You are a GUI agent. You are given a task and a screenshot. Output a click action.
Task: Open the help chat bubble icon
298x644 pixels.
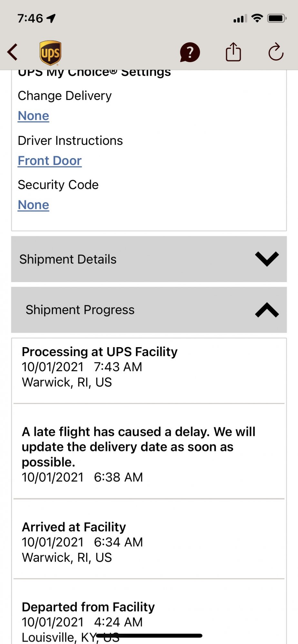pyautogui.click(x=190, y=52)
